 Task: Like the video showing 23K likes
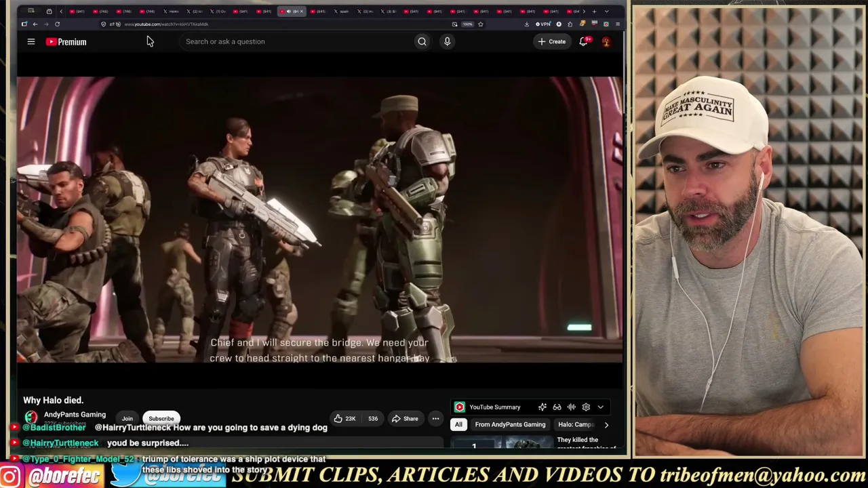(344, 419)
